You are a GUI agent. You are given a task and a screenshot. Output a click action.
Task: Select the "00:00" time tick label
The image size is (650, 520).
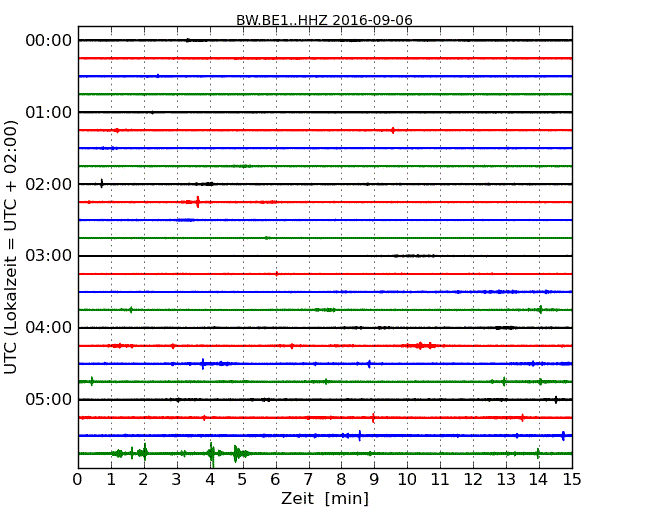click(x=49, y=41)
